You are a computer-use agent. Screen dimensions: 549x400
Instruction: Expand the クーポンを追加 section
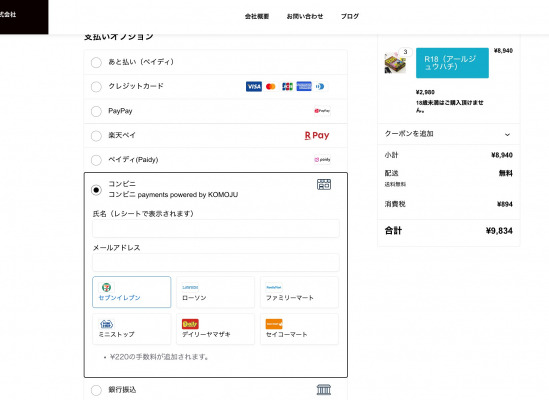click(x=449, y=134)
